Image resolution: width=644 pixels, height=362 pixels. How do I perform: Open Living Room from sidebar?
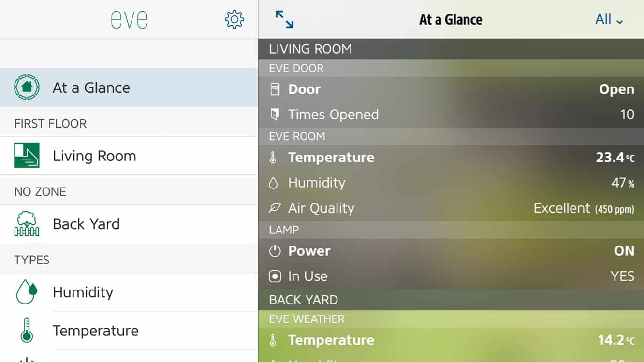pyautogui.click(x=94, y=156)
